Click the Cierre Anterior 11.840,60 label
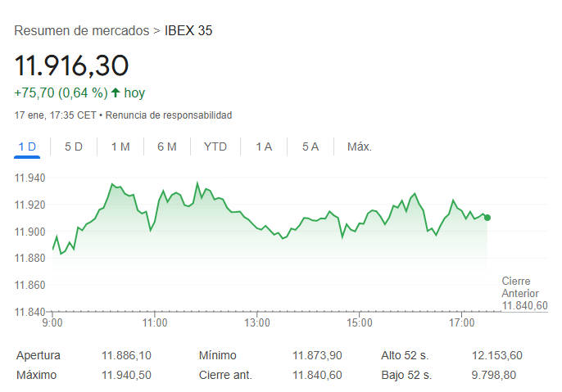The width and height of the screenshot is (562, 392). tap(524, 293)
